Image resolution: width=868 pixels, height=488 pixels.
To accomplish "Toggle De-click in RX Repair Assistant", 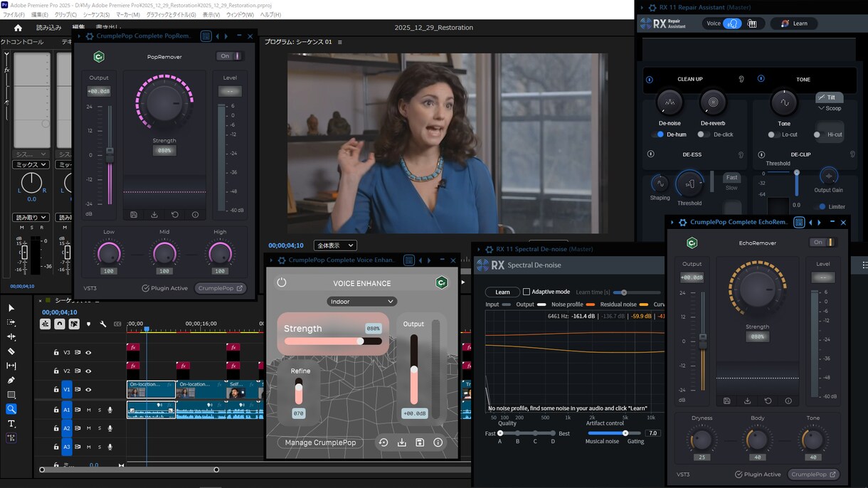I will pyautogui.click(x=703, y=134).
